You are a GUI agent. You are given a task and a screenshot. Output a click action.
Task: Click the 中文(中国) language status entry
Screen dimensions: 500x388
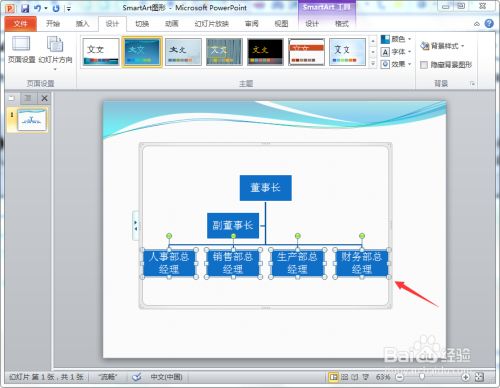pos(166,377)
